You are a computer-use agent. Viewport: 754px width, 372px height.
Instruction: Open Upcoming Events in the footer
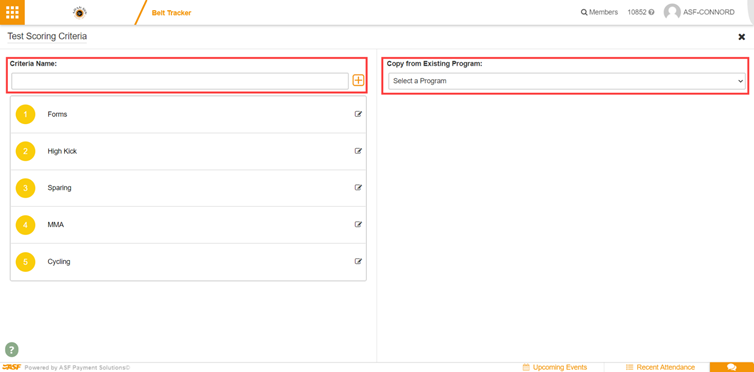pyautogui.click(x=555, y=367)
